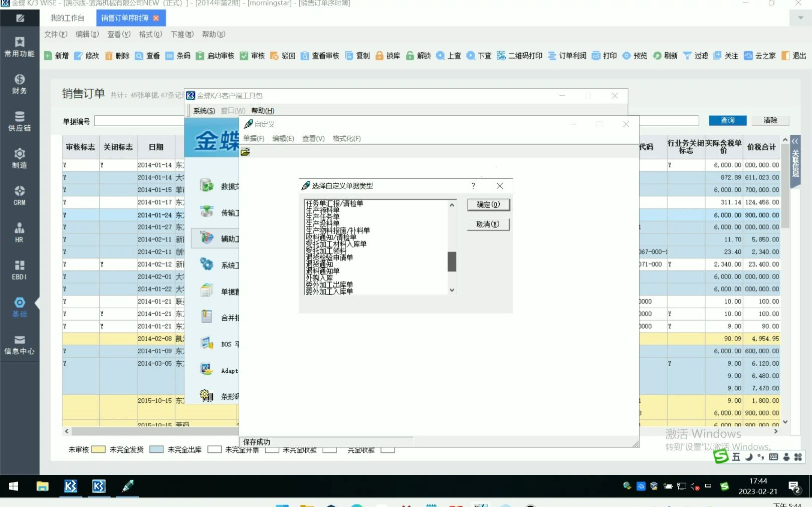Click the 驳回 toolbar button
812x507 pixels.
click(x=283, y=56)
